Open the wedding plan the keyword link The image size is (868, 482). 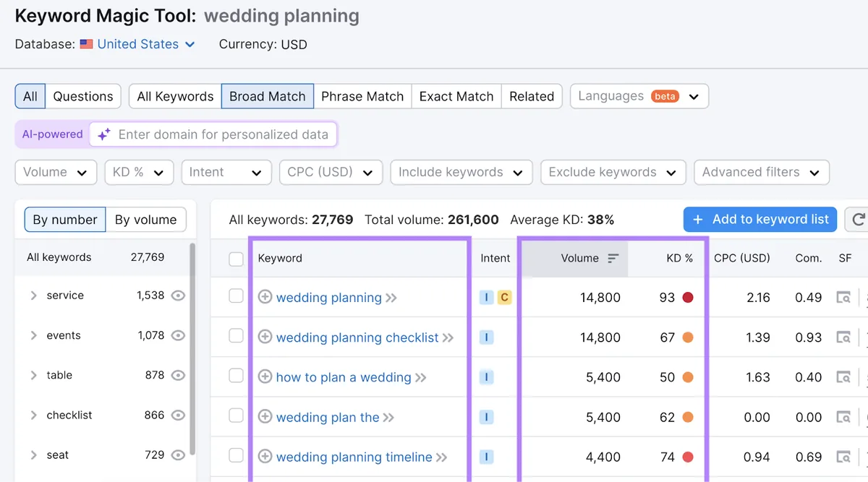click(328, 417)
